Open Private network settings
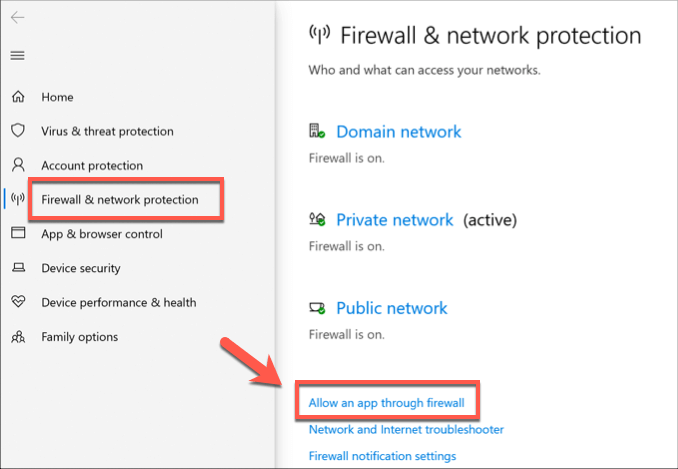 tap(394, 220)
